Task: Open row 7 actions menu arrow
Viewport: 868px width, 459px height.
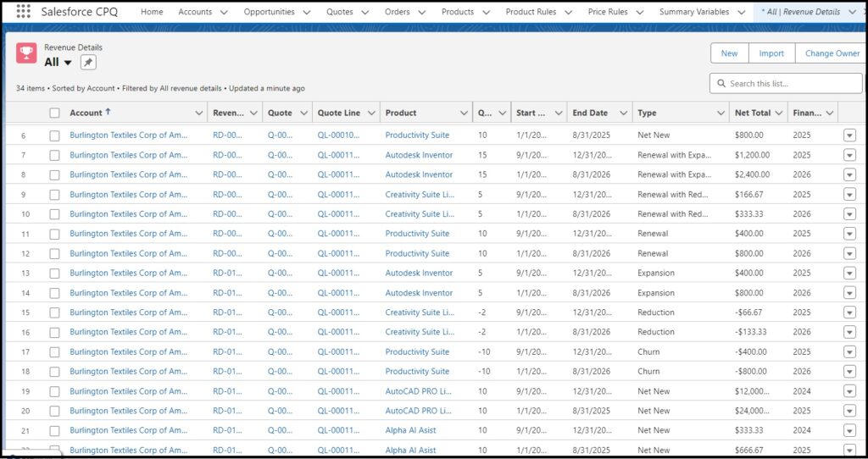Action: (x=849, y=155)
